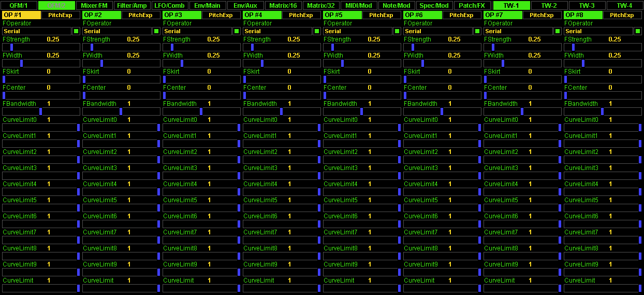Click the FStrength slider in OP #1
644x295 pixels.
(41, 47)
